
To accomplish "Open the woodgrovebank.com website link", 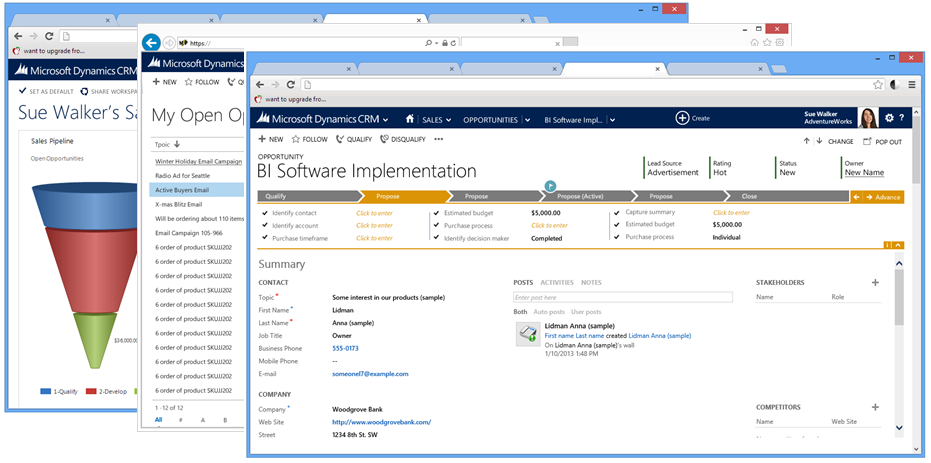I will (381, 422).
